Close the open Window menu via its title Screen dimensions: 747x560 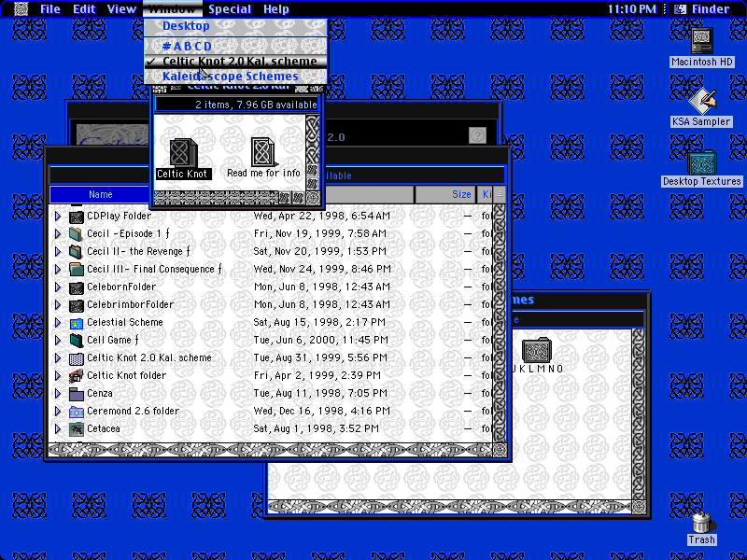(172, 9)
